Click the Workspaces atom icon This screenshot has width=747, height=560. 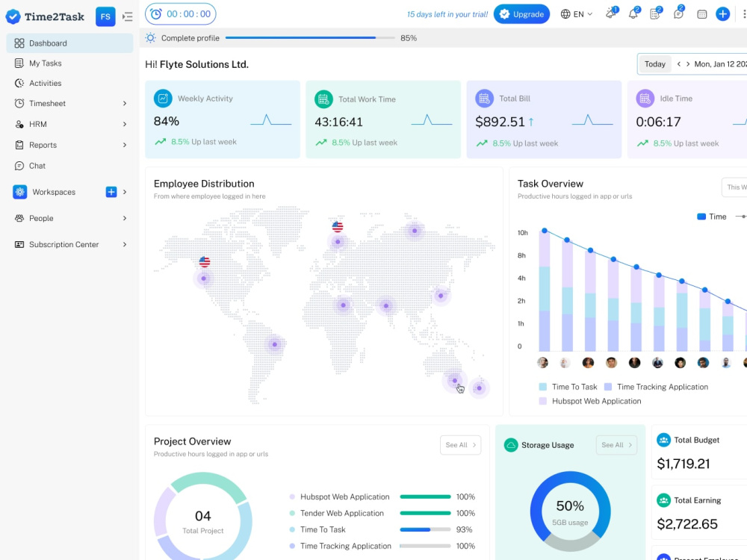(19, 192)
